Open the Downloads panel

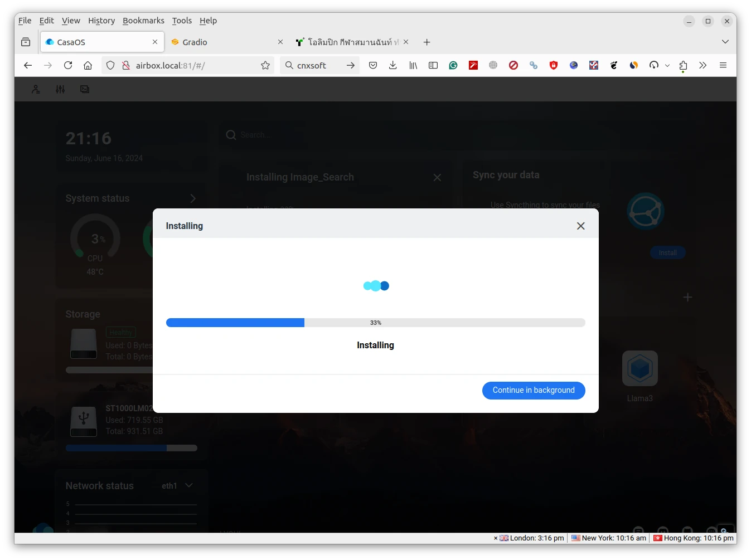pyautogui.click(x=393, y=65)
